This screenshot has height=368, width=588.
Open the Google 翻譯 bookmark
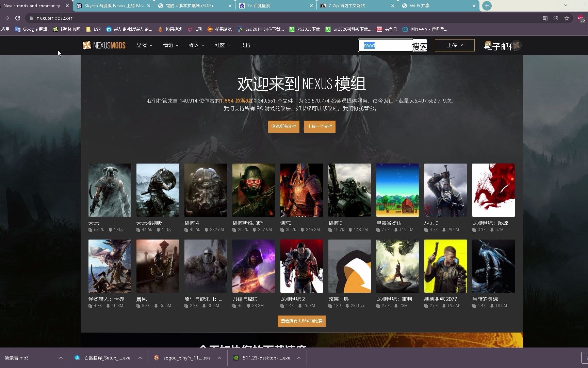(x=31, y=29)
